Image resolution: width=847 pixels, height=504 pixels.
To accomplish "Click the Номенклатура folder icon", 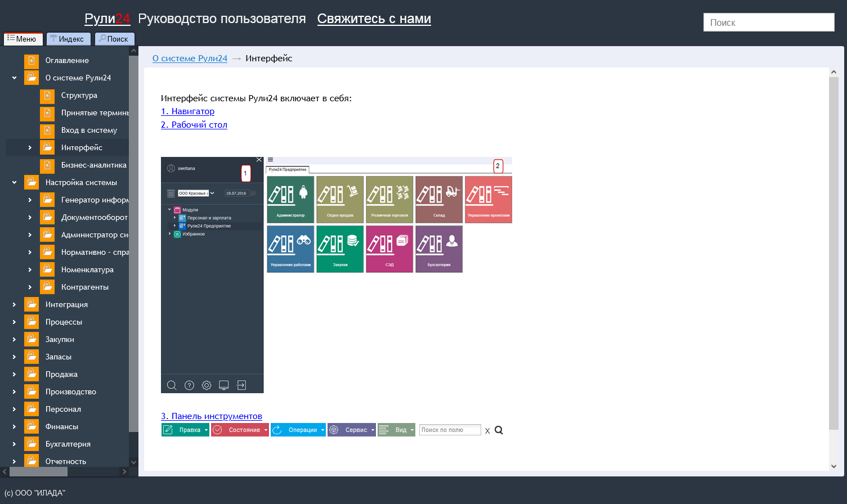I will point(47,269).
